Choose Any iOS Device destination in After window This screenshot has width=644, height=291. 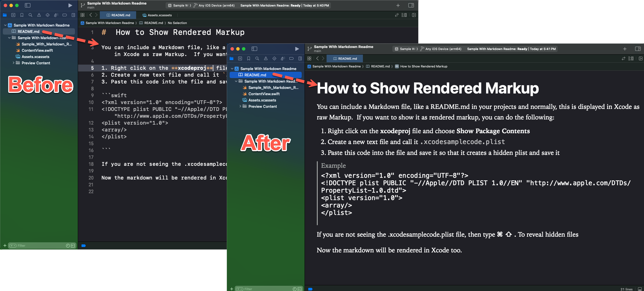(441, 49)
